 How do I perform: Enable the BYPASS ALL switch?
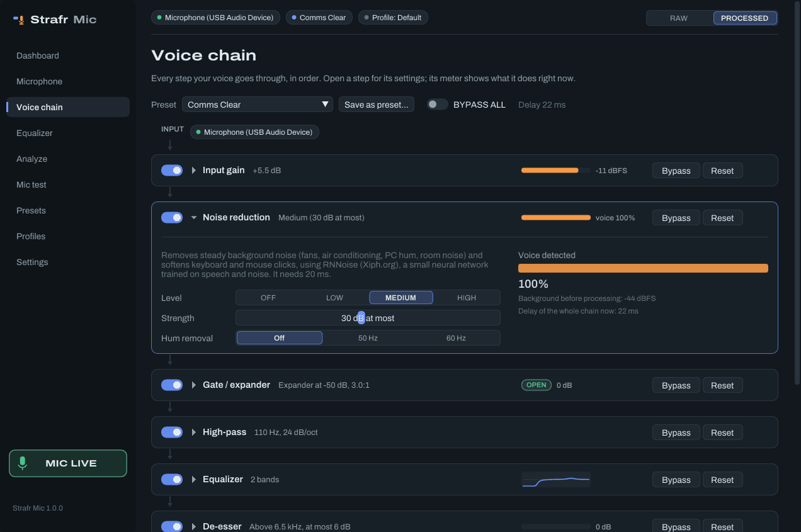coord(438,105)
